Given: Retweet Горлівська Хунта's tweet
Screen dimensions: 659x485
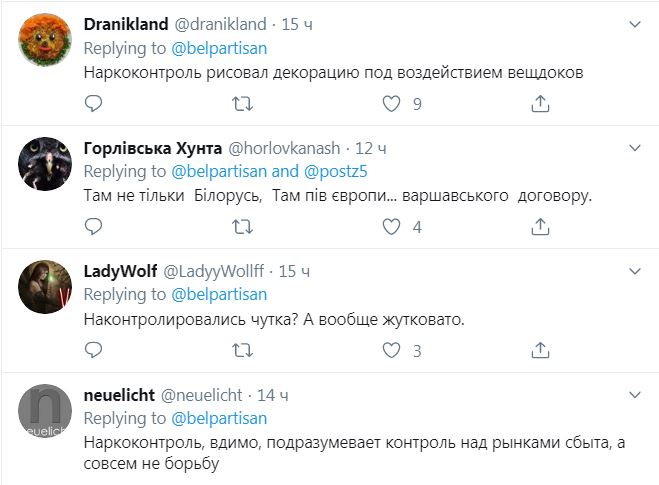Looking at the screenshot, I should coord(242,227).
